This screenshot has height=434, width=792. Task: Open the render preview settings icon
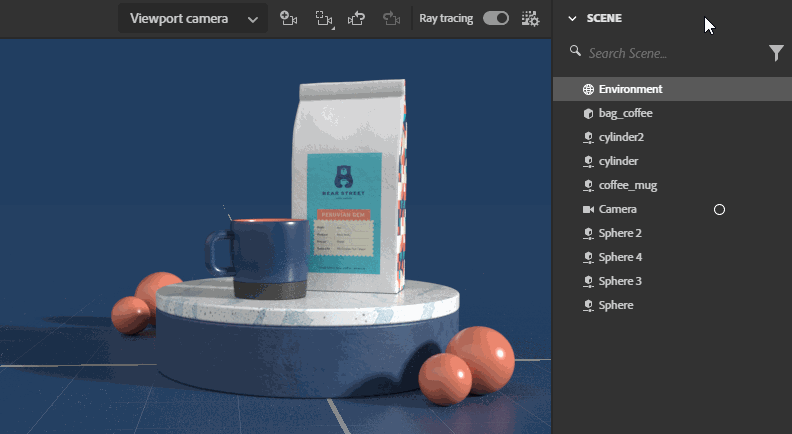[530, 18]
